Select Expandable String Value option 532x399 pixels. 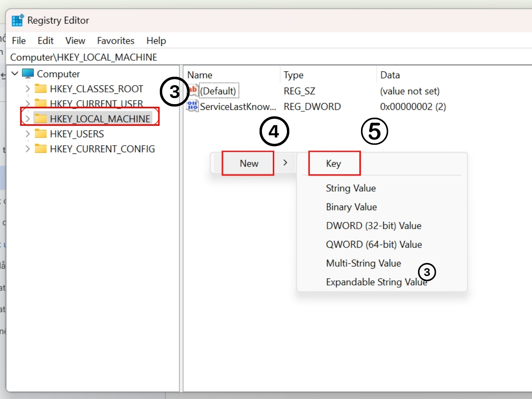[377, 282]
